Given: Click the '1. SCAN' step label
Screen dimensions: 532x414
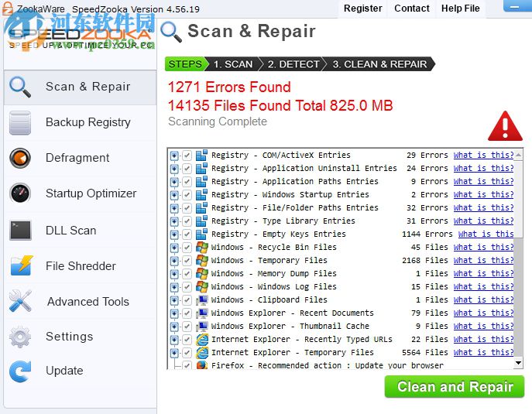Looking at the screenshot, I should pos(233,64).
